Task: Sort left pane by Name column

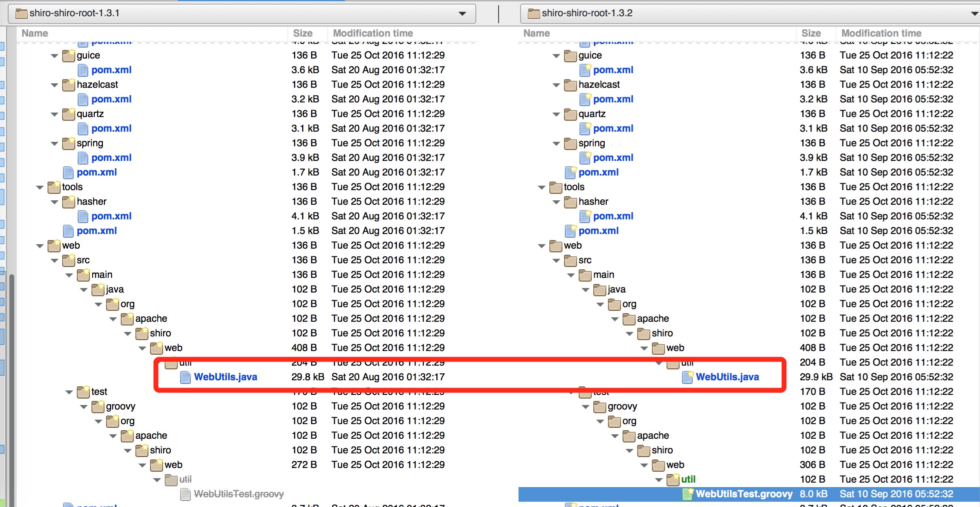Action: pyautogui.click(x=152, y=33)
